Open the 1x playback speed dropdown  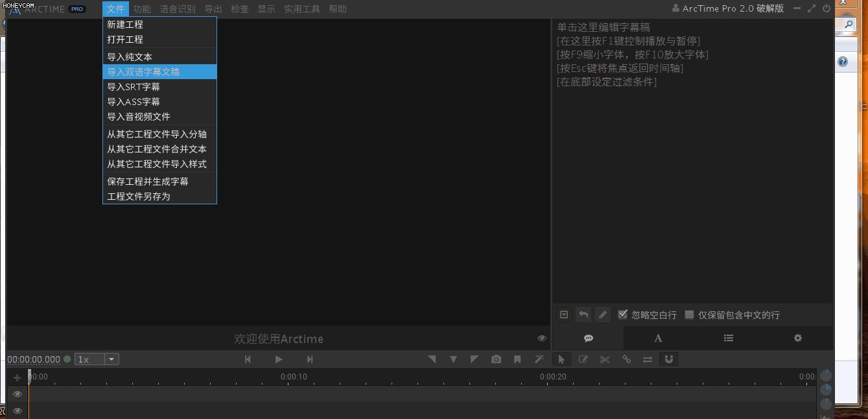point(111,359)
